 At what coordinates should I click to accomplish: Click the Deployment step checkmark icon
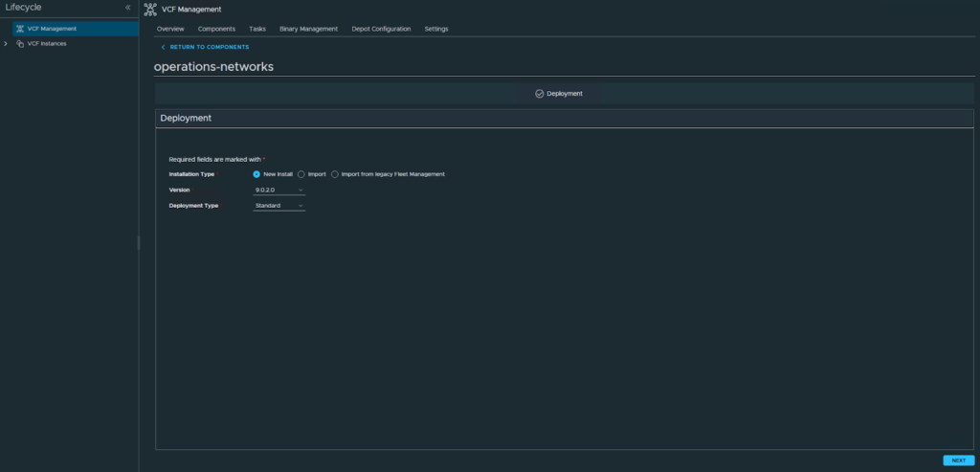(540, 94)
